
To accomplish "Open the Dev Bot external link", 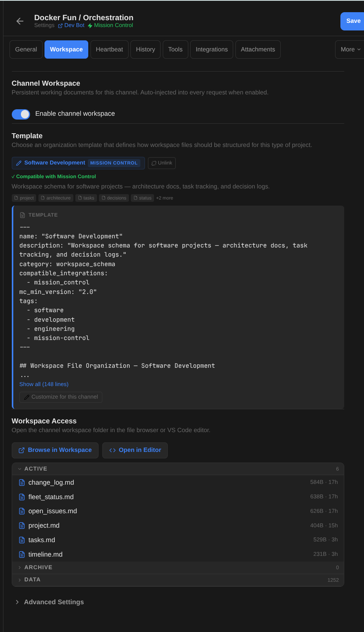I will point(71,26).
